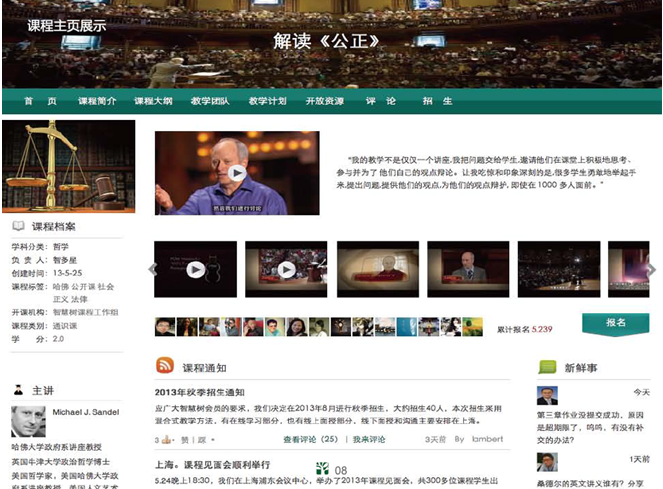This screenshot has width=663, height=489.
Task: Like the autumn enrollment notice with thumbs-up
Action: [166, 440]
